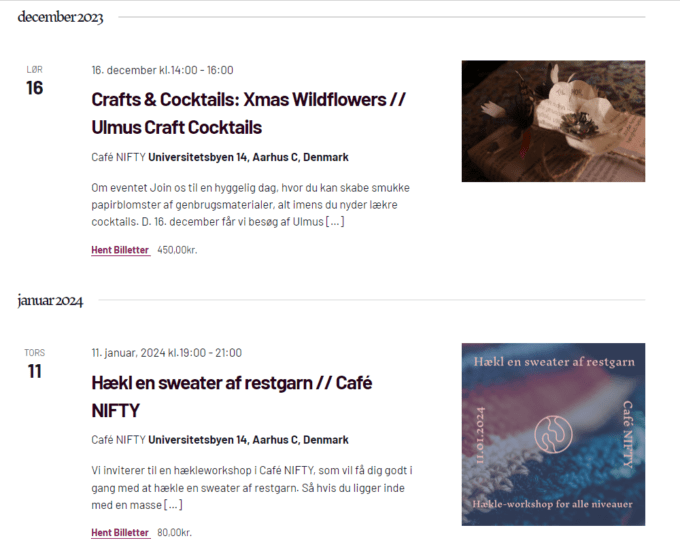680x551 pixels.
Task: Click 16. december kl.14:00 - 16:00 time text
Action: point(162,70)
